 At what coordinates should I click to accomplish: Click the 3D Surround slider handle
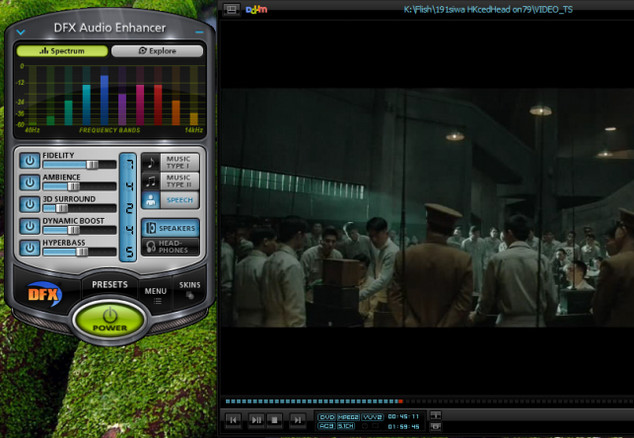coord(61,208)
